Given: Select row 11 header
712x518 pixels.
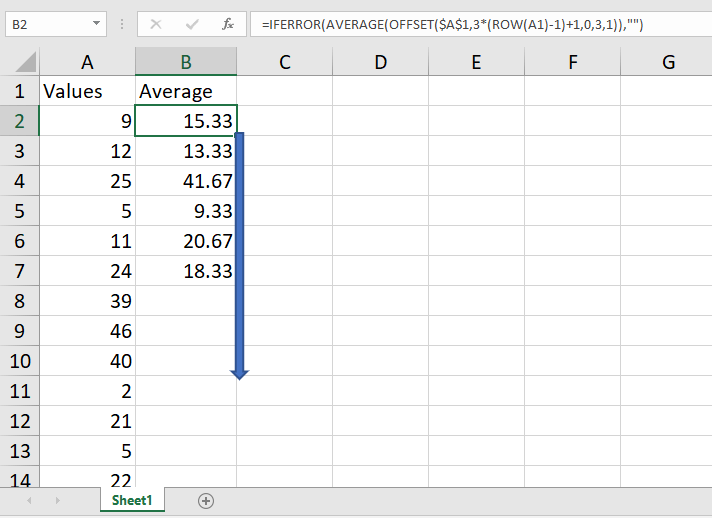Looking at the screenshot, I should point(20,390).
